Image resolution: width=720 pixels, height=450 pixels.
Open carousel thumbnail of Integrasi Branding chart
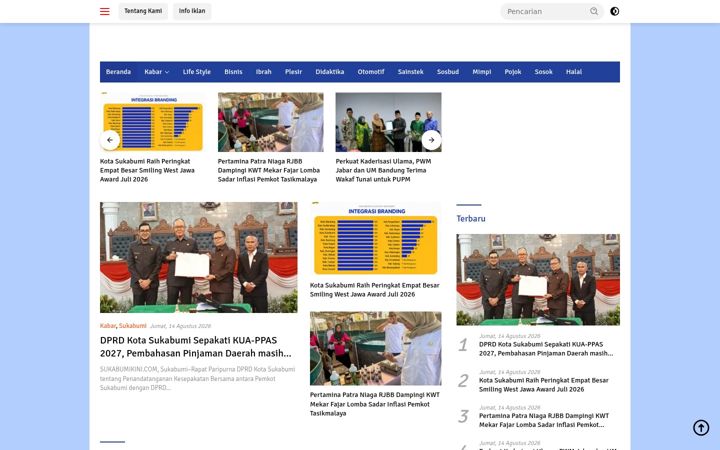tap(153, 122)
